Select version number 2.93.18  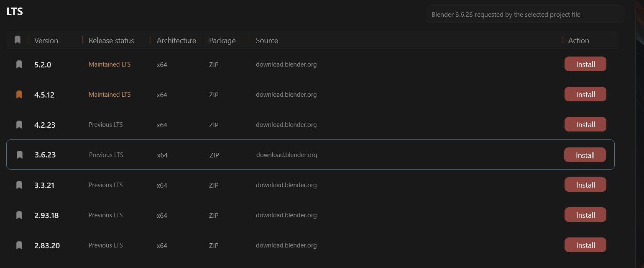pyautogui.click(x=46, y=216)
